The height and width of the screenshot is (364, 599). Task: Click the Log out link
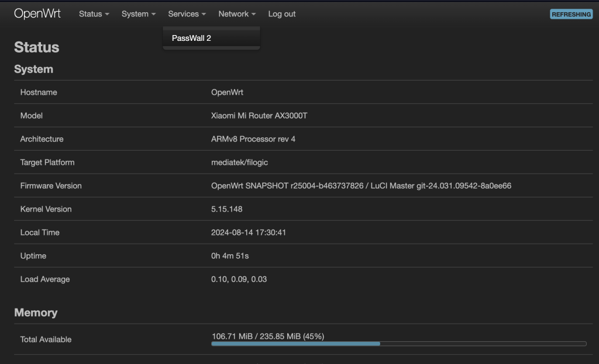(x=282, y=14)
